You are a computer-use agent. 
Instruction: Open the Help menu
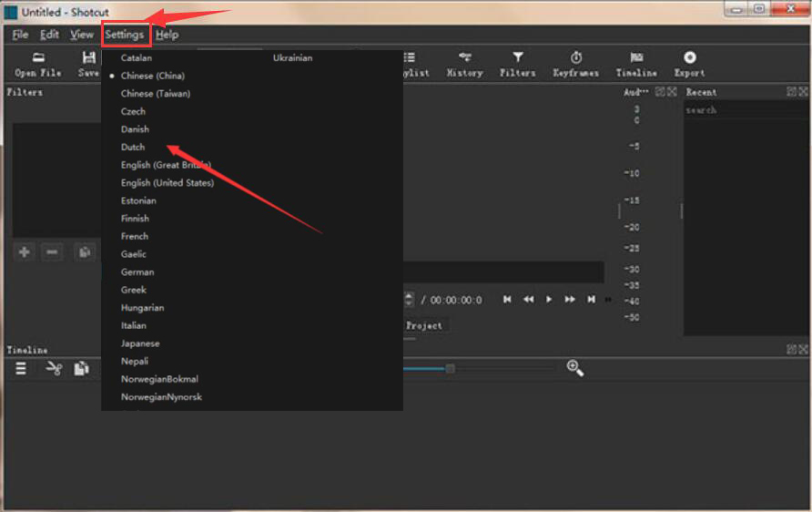tap(167, 35)
